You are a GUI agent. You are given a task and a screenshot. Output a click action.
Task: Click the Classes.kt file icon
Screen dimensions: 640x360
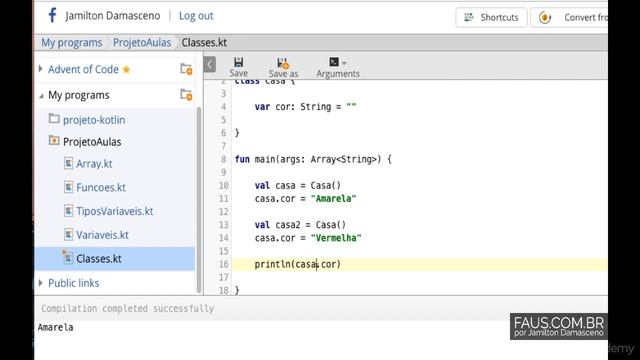68,257
